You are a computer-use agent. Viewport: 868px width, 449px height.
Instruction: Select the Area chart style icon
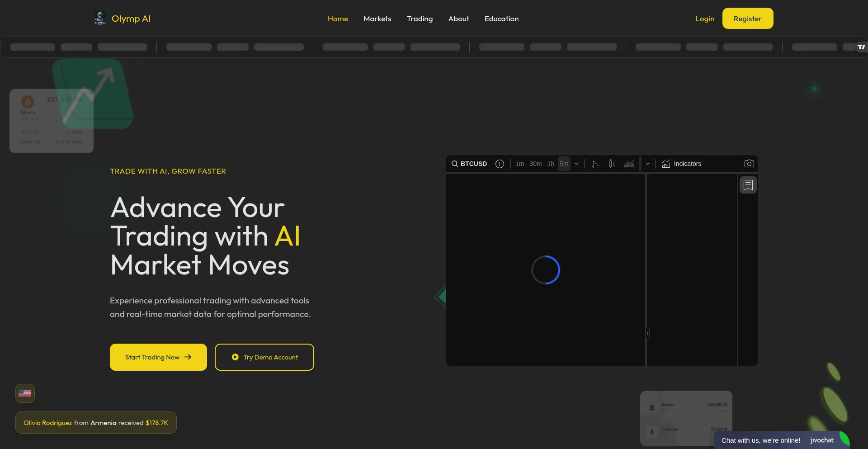pyautogui.click(x=629, y=164)
